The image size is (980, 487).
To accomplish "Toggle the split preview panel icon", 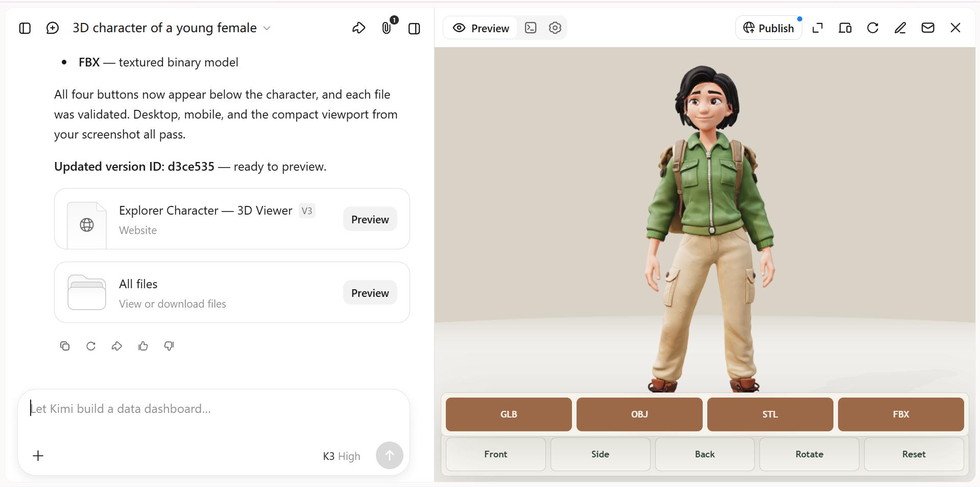I will [x=415, y=29].
